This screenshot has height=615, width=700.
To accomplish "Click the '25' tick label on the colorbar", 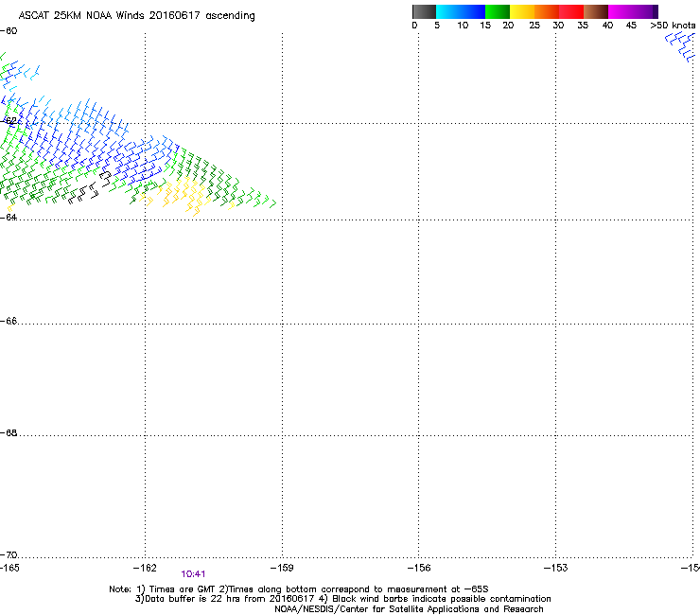I will (534, 26).
